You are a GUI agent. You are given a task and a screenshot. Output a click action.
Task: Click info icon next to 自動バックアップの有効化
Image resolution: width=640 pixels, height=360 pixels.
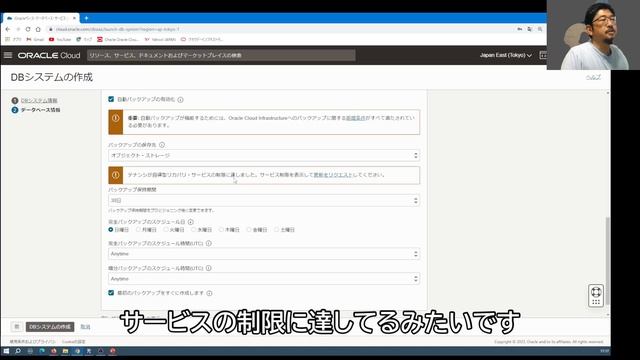(x=180, y=100)
